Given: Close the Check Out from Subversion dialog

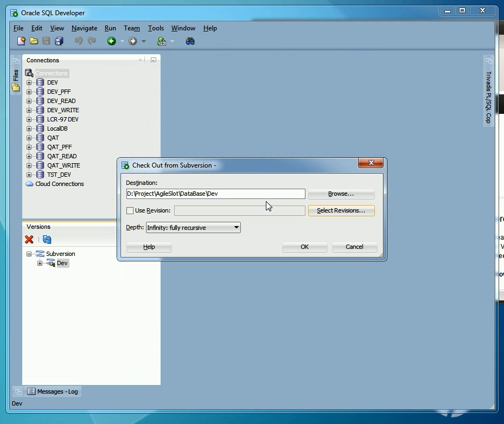Looking at the screenshot, I should 371,163.
